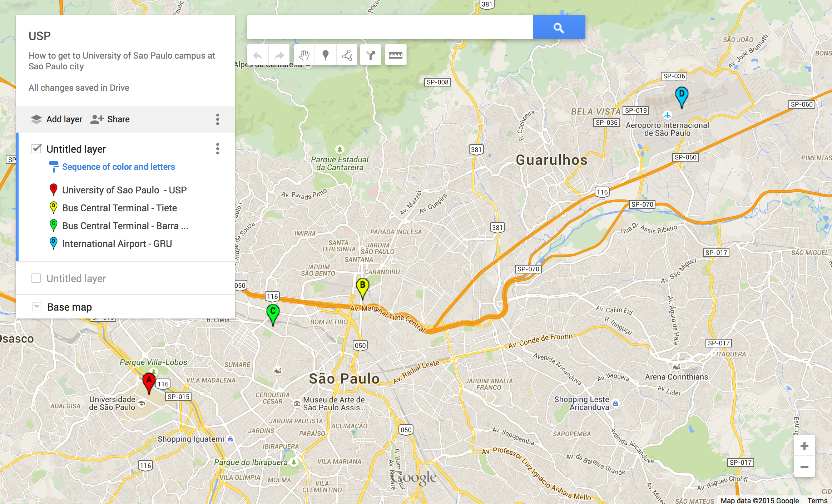Click the blue search button
This screenshot has width=832, height=504.
[559, 27]
